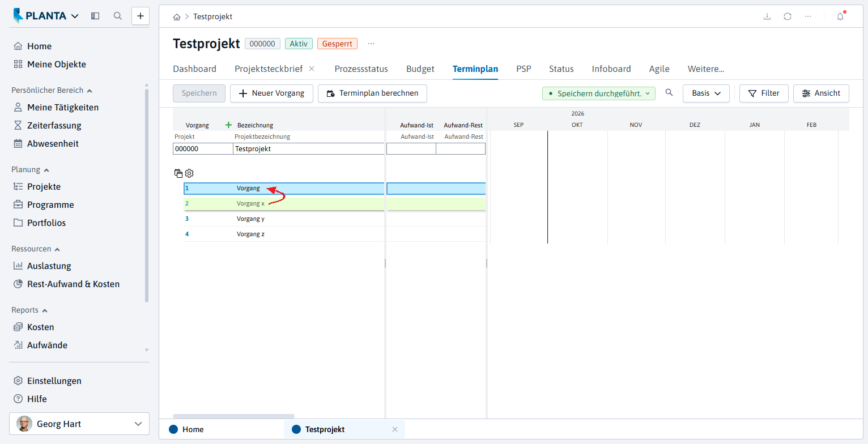
Task: Open the gear settings icon above Vorgang list
Action: [190, 173]
